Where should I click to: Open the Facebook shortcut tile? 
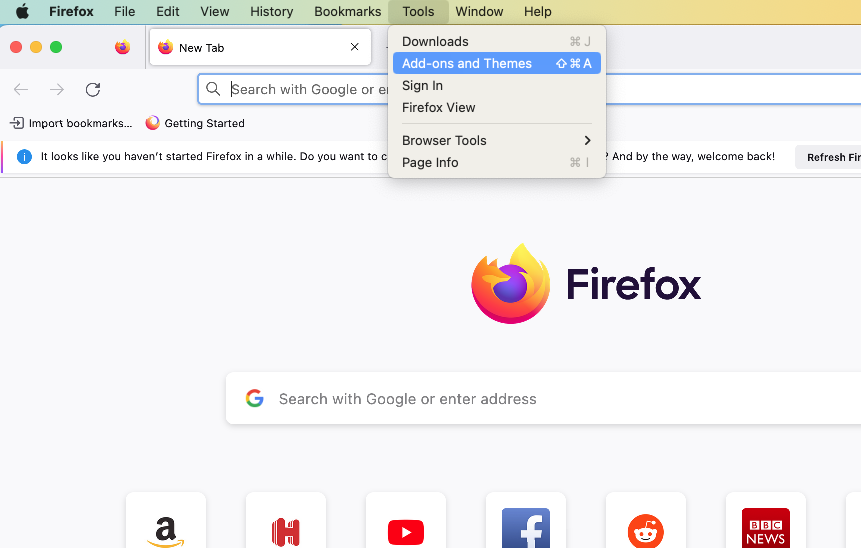(525, 520)
